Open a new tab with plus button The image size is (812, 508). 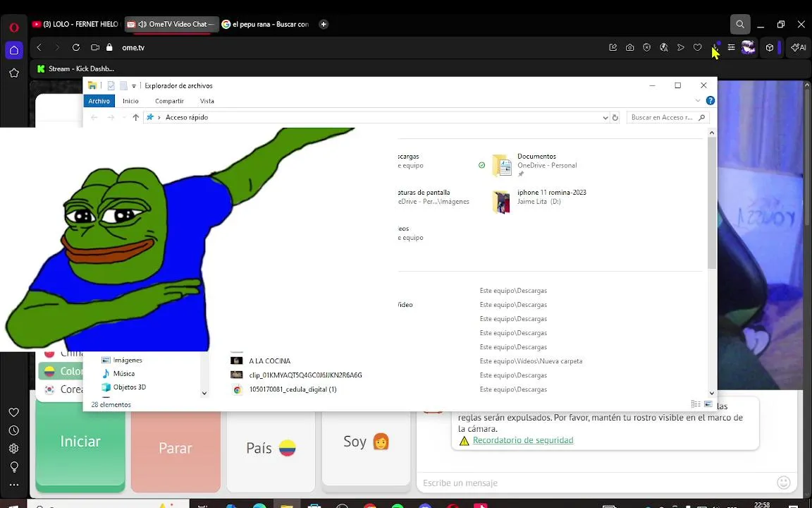pyautogui.click(x=324, y=25)
